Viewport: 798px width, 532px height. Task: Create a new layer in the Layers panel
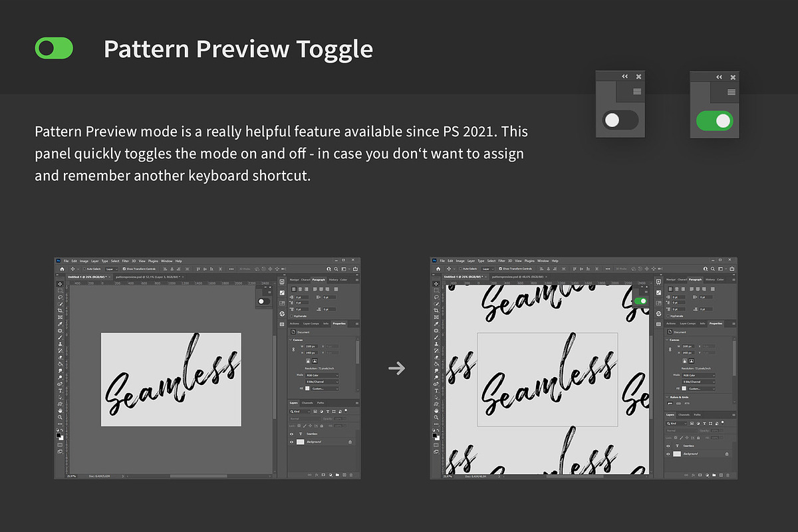coord(345,474)
